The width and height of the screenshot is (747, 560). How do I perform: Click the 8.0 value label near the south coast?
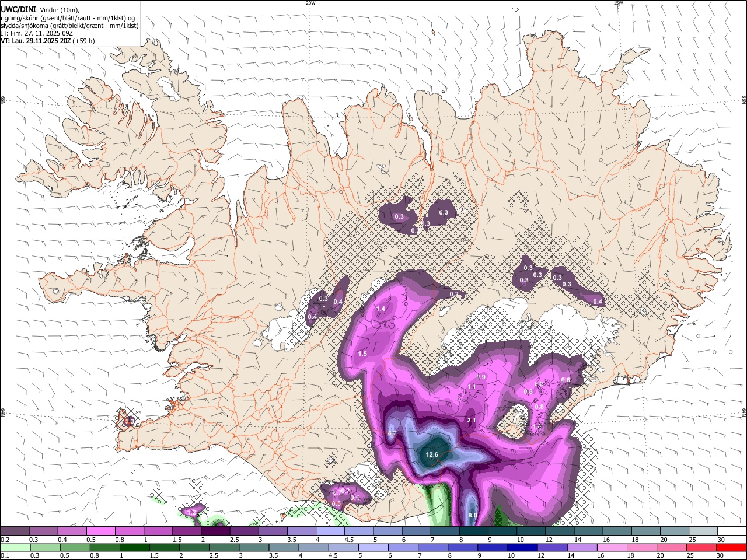(x=473, y=516)
